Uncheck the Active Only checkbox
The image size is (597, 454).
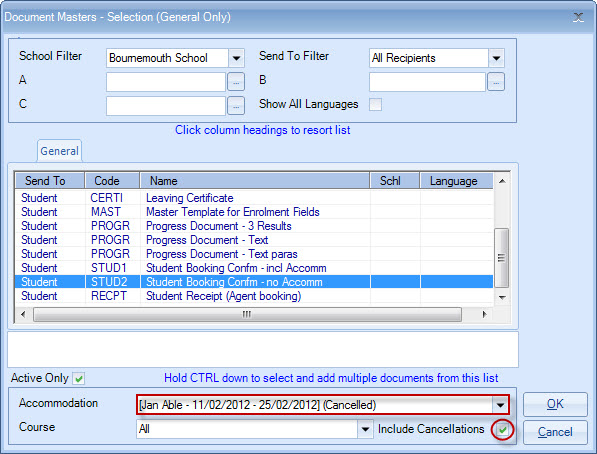coord(79,379)
